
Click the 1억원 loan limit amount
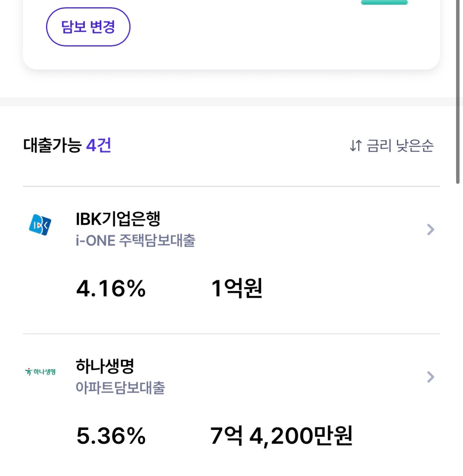pos(236,288)
